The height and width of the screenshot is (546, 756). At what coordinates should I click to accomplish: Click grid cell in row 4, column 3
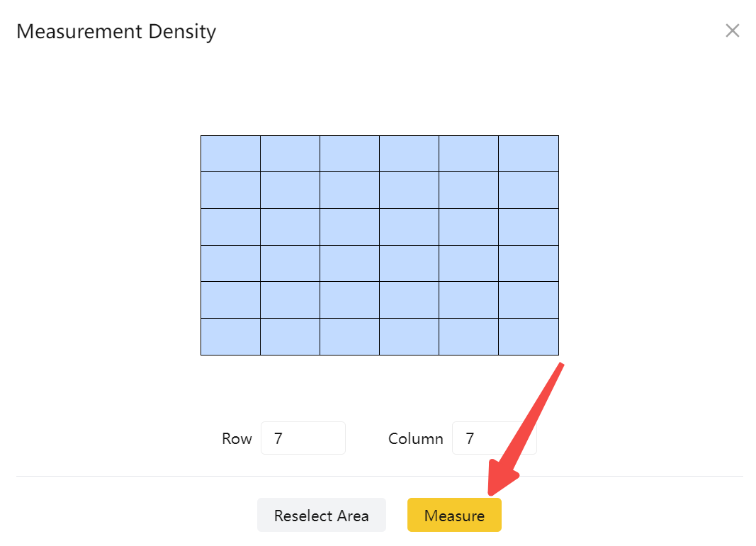(x=350, y=263)
